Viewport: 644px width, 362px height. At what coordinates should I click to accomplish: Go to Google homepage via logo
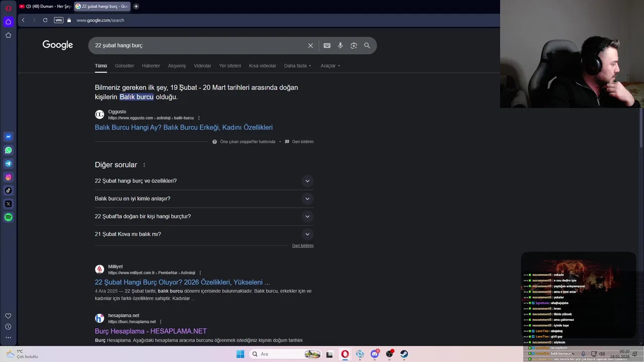click(x=58, y=45)
